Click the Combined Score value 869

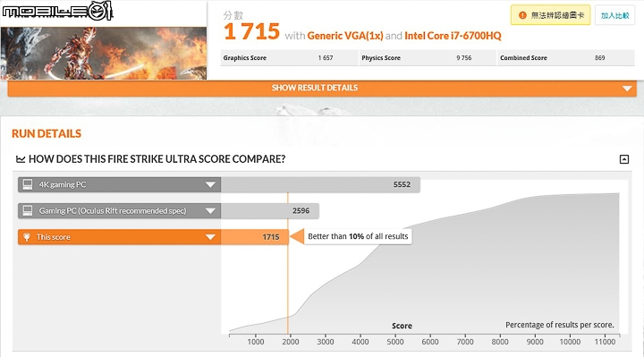[x=599, y=58]
